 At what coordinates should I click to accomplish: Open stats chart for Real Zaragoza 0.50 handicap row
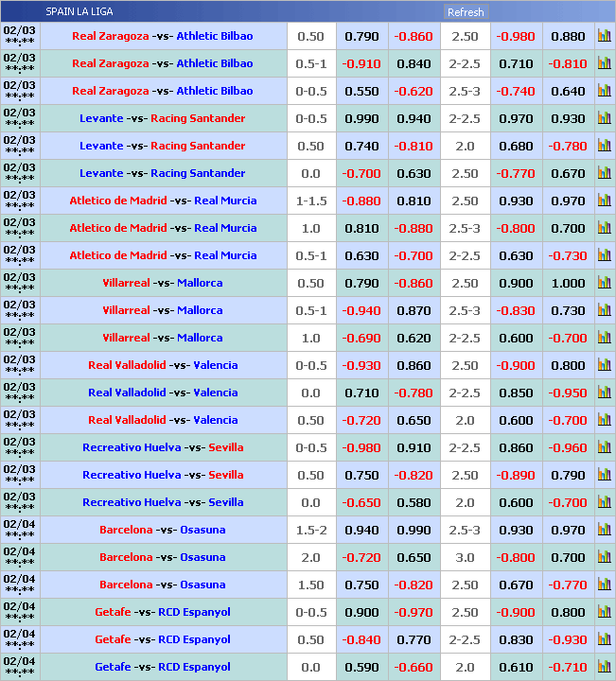point(604,36)
